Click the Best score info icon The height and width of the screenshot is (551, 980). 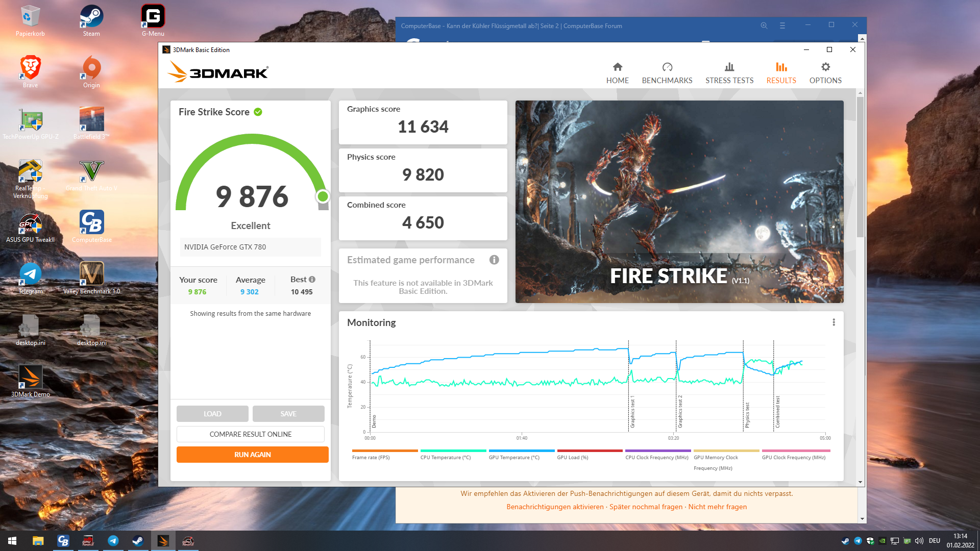tap(312, 280)
